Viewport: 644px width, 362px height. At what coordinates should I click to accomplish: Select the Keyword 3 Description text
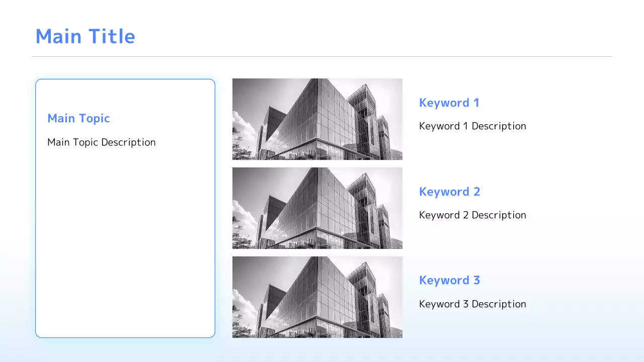click(x=472, y=304)
